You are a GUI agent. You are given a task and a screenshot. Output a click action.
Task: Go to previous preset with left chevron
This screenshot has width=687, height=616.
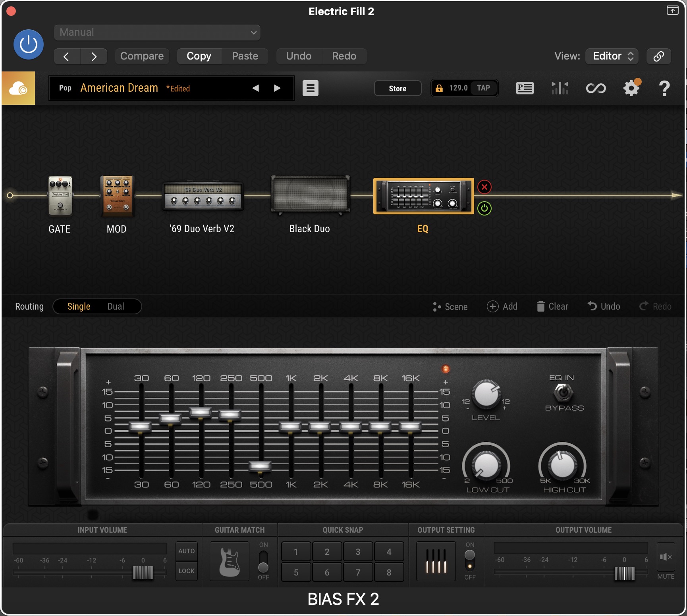[x=67, y=56]
